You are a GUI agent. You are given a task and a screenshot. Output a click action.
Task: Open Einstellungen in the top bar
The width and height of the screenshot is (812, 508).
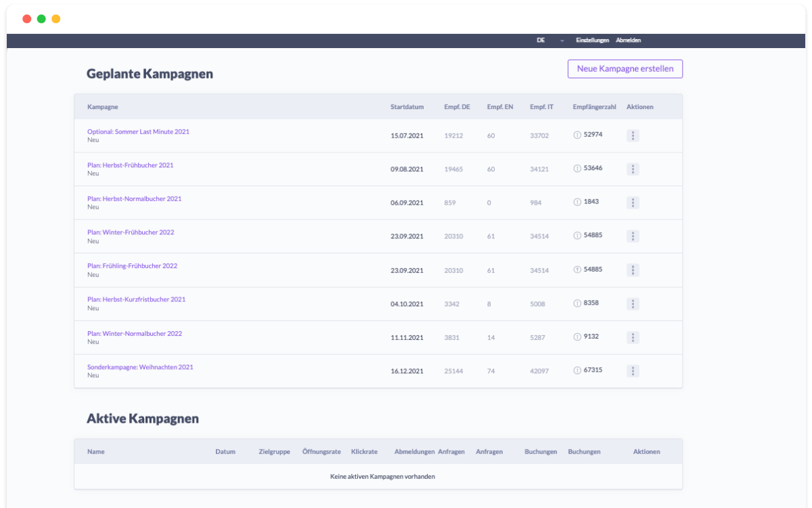coord(592,41)
